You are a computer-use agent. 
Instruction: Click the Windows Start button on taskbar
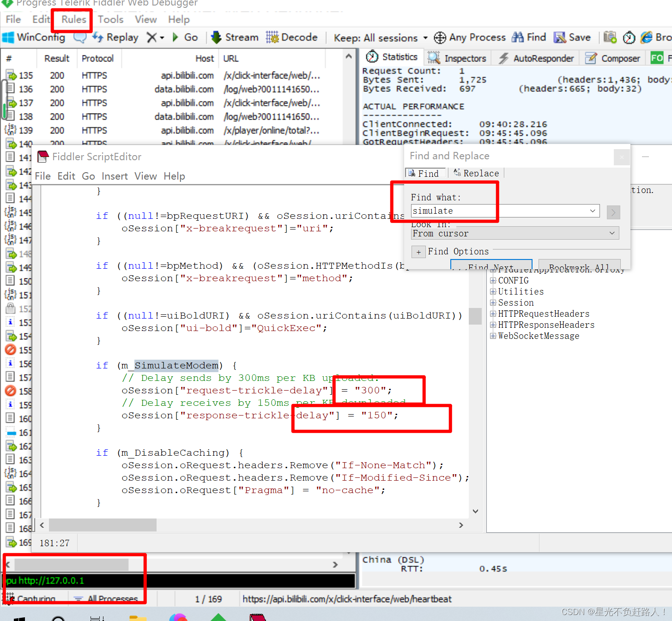point(19,618)
